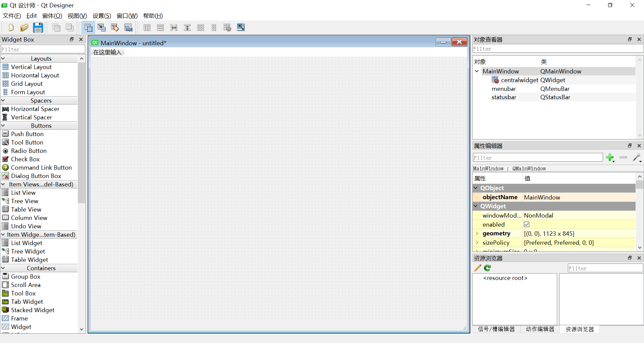644x343 pixels.
Task: Click the pencil edit resources icon
Action: 478,268
